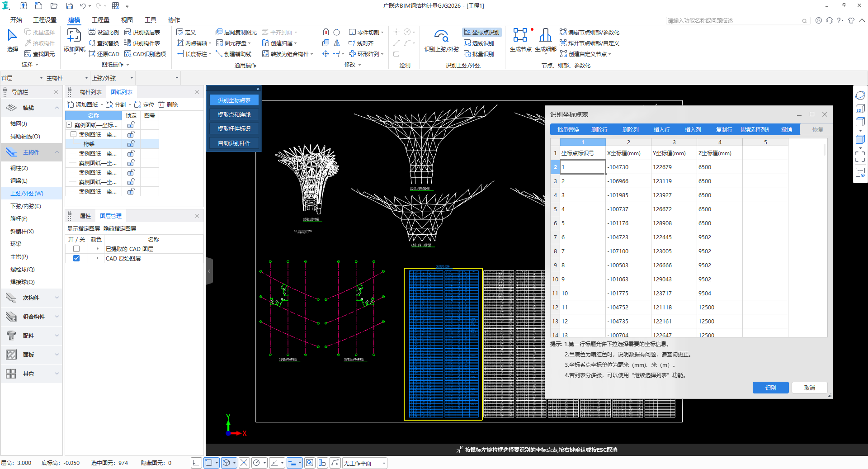Toggle checkbox for CAD 原始图层
The image size is (868, 469).
76,258
